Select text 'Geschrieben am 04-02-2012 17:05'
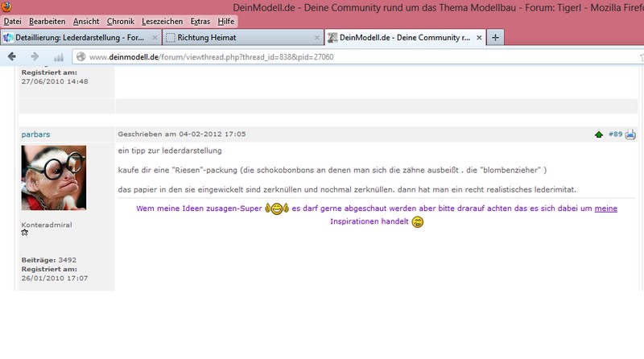Screen dimensions: 644x359 tap(182, 134)
